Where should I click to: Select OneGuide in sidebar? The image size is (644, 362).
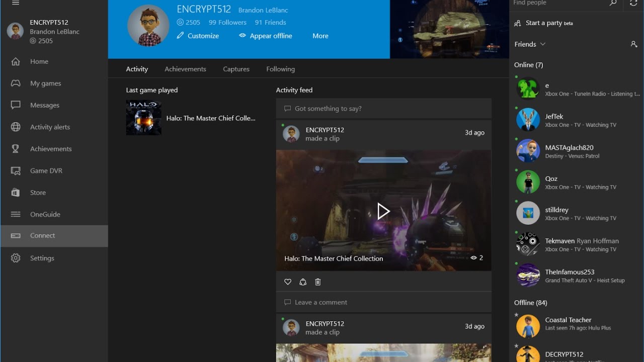point(54,214)
